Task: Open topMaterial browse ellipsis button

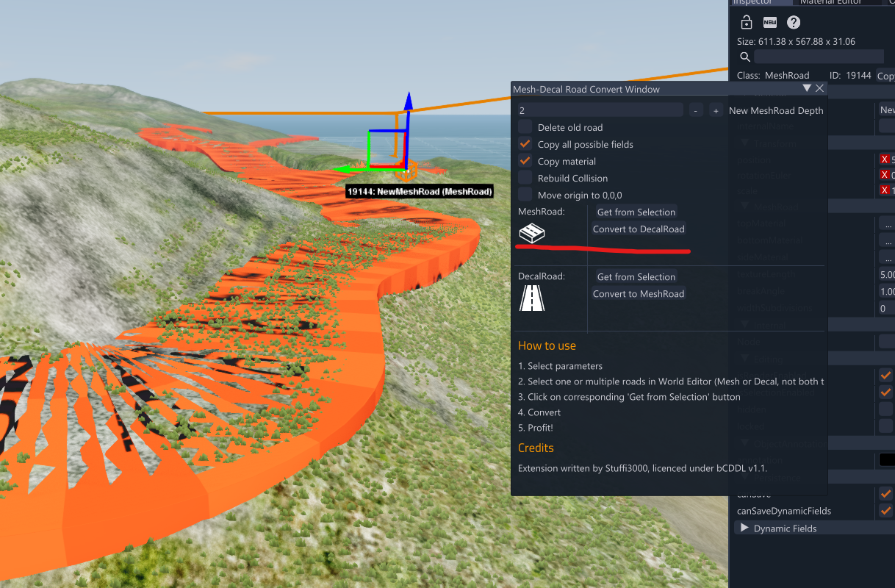Action: coord(887,224)
